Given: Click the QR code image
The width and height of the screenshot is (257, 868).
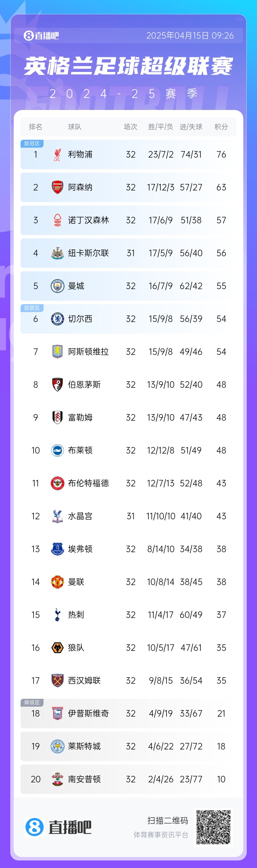Looking at the screenshot, I should pyautogui.click(x=213, y=827).
